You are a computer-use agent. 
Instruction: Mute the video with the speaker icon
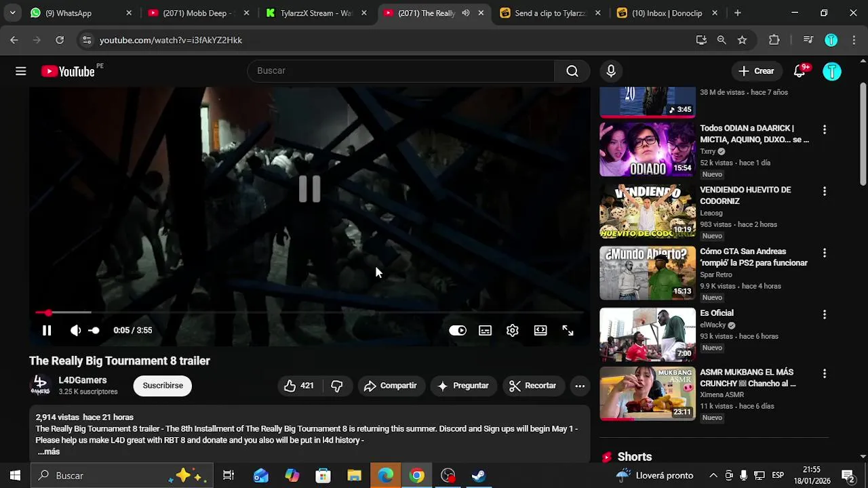tap(75, 331)
